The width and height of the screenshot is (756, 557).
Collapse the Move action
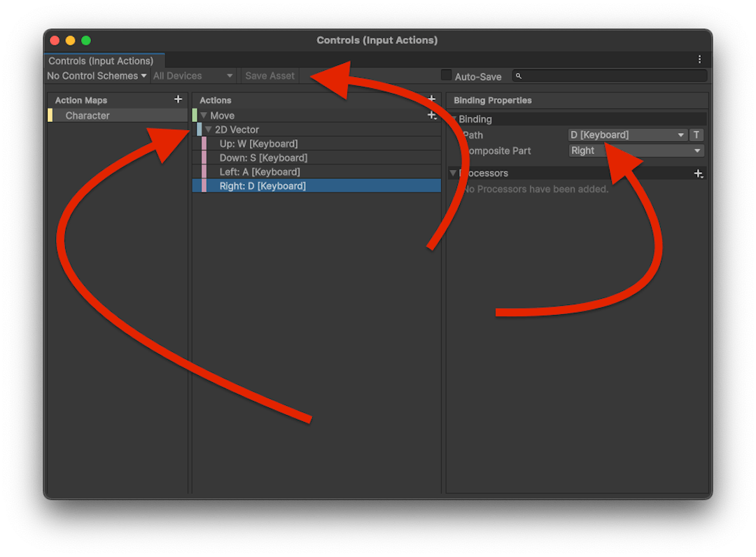tap(204, 115)
